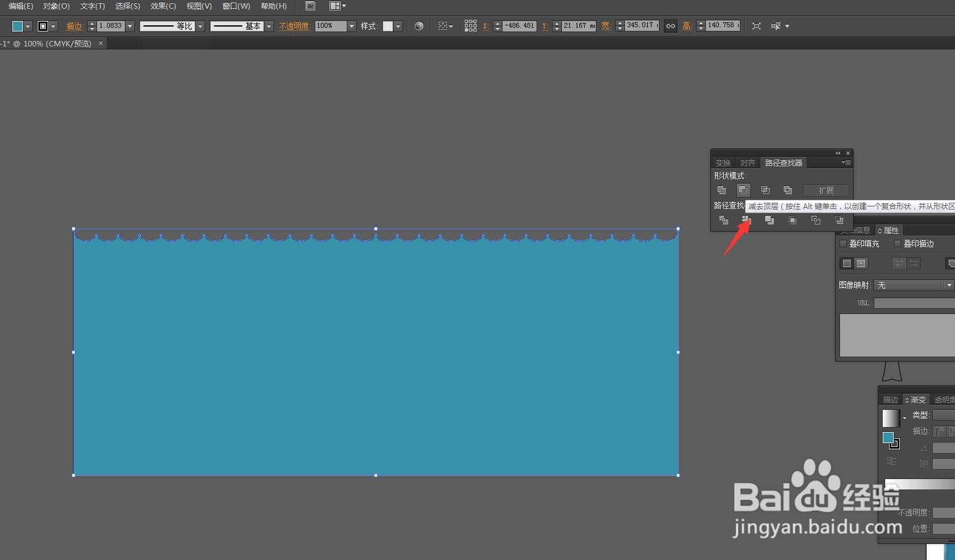The height and width of the screenshot is (560, 955).
Task: Click the show center point icon
Action: tap(861, 263)
